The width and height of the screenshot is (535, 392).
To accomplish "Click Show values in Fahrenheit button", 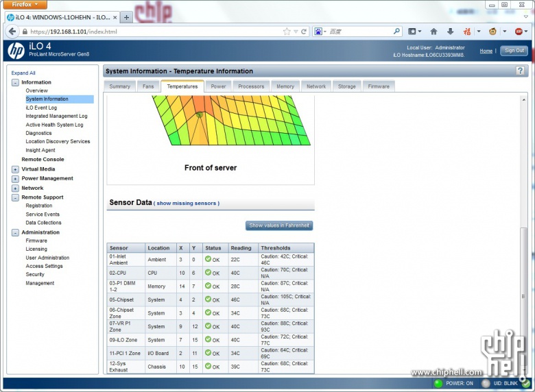I will coord(279,225).
